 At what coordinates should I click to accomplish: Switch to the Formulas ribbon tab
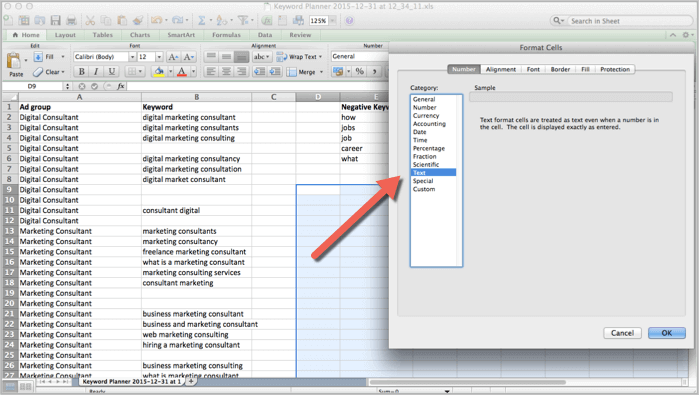(226, 35)
